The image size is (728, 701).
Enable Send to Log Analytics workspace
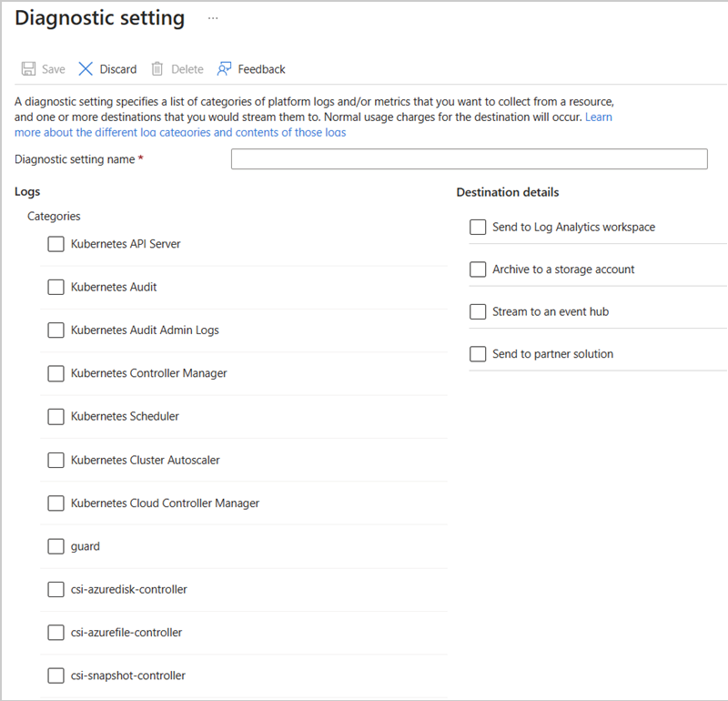(x=478, y=227)
